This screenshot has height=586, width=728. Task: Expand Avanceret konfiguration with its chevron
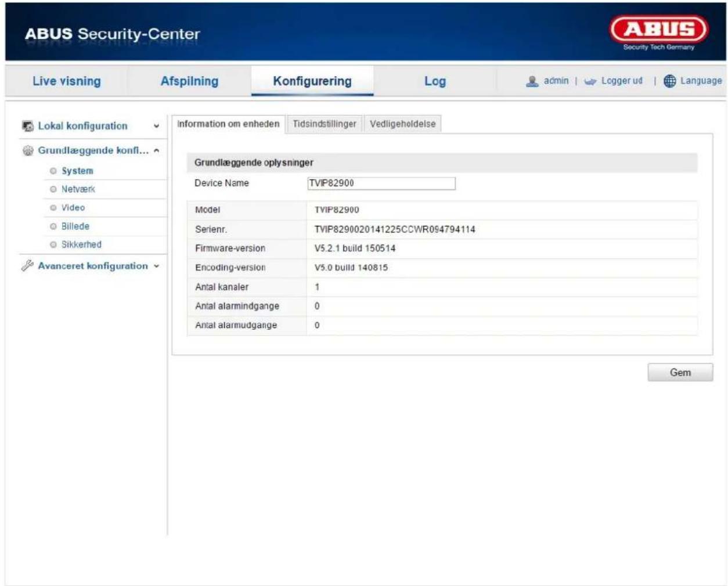tap(156, 267)
